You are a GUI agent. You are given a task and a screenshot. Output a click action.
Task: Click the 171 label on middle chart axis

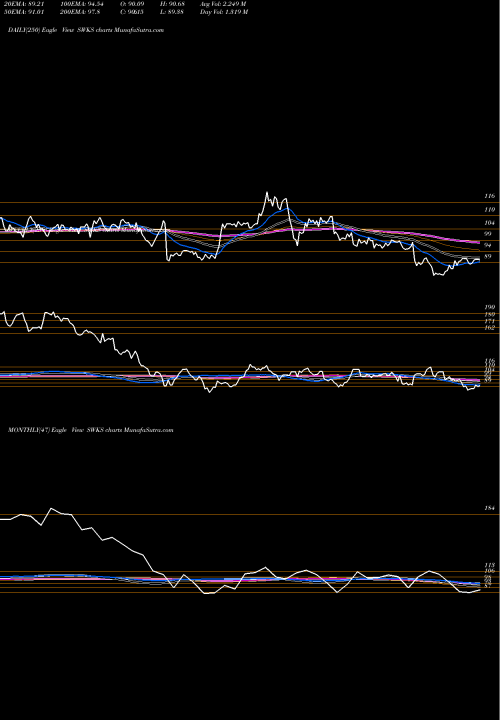coord(489,321)
